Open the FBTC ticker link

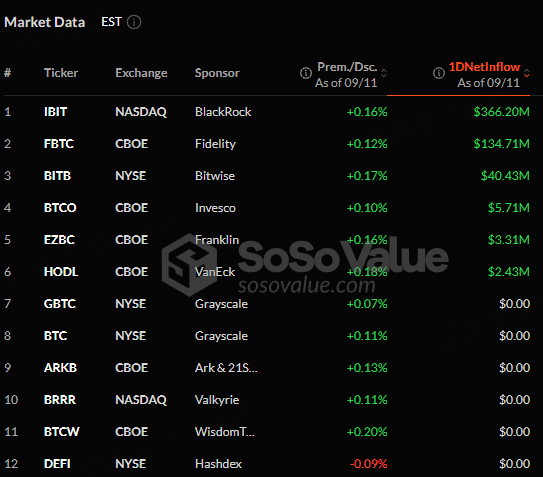pos(59,144)
